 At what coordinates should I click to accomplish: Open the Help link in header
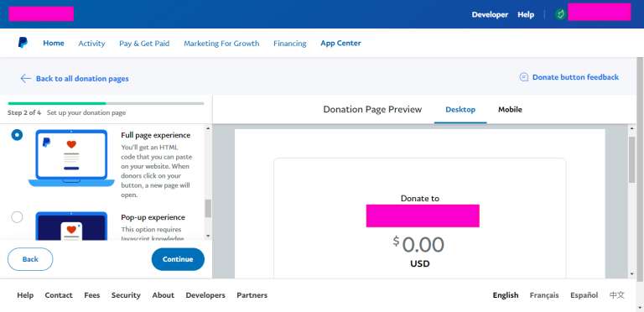[526, 14]
